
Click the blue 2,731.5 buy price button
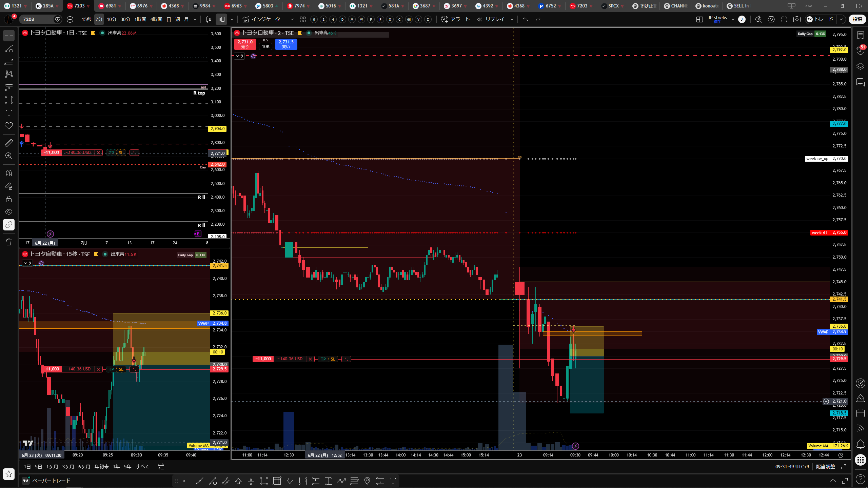pyautogui.click(x=286, y=44)
